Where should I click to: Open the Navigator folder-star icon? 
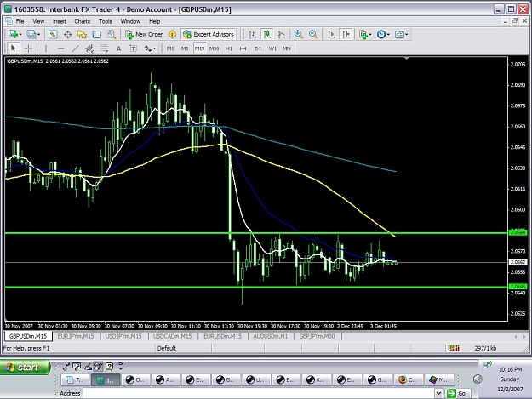click(x=82, y=34)
